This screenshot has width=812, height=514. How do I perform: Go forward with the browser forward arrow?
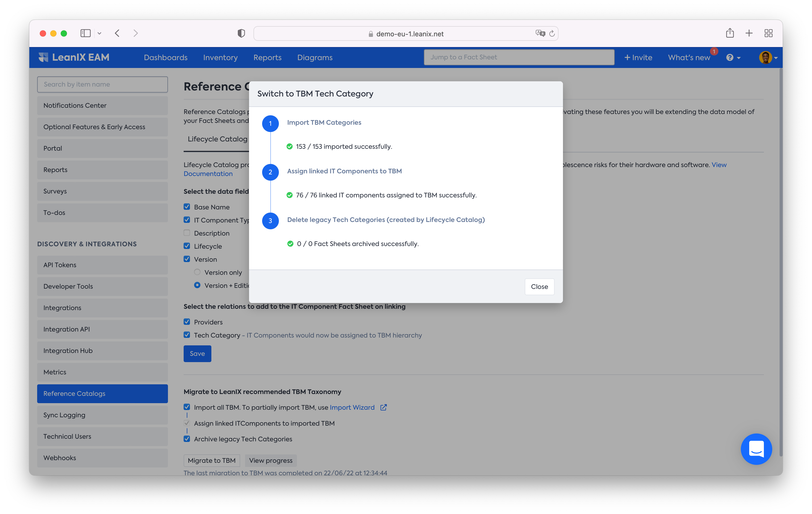(136, 33)
